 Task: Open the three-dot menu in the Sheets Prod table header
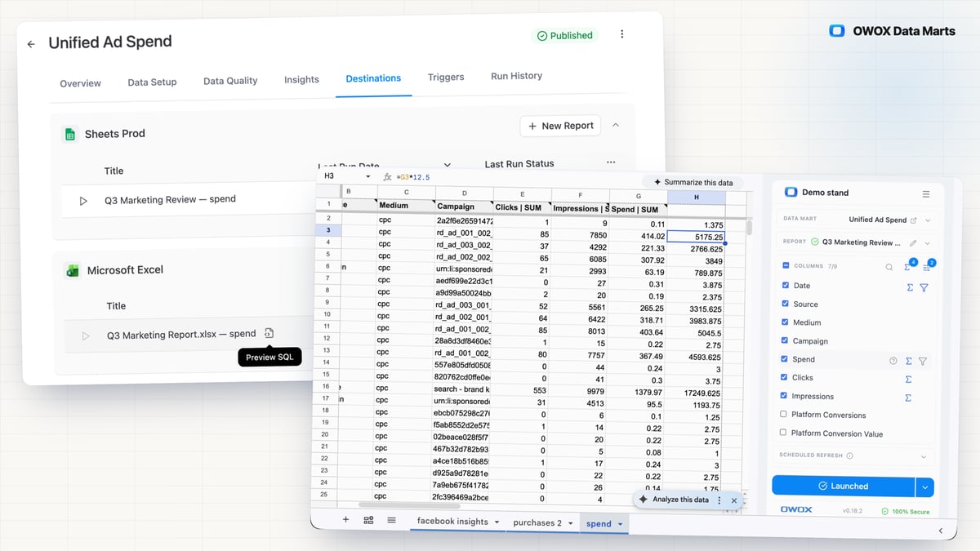[x=611, y=163]
